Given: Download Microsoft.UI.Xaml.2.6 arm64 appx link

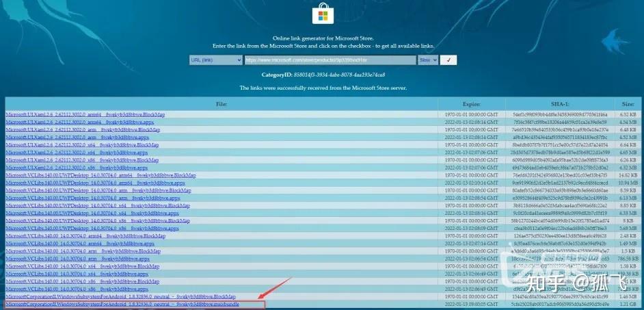Looking at the screenshot, I should tap(80, 122).
